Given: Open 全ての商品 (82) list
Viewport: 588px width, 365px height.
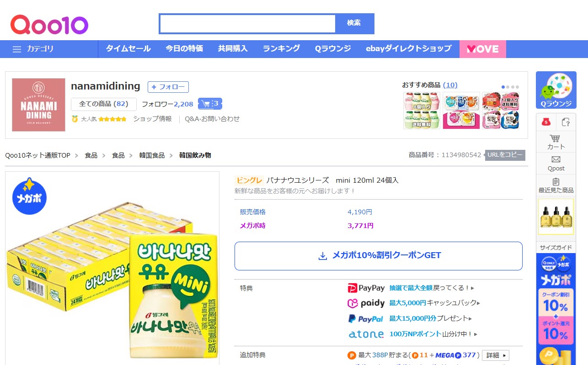Looking at the screenshot, I should (x=104, y=104).
